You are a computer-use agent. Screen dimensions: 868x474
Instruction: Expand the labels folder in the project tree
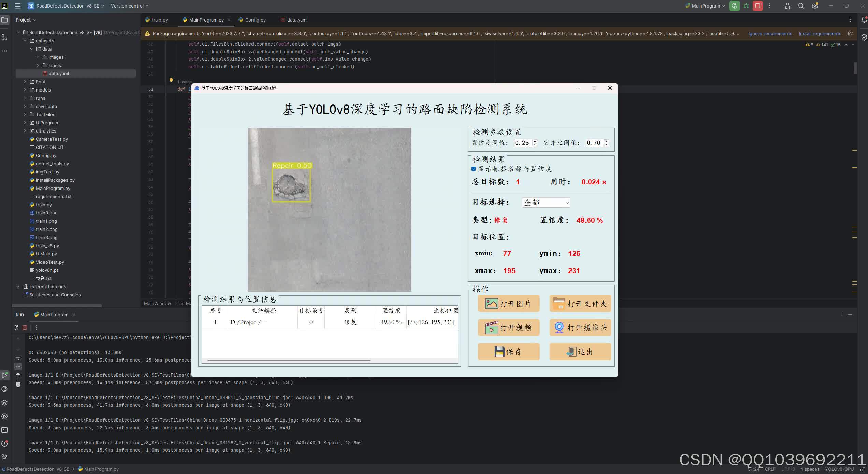tap(38, 65)
